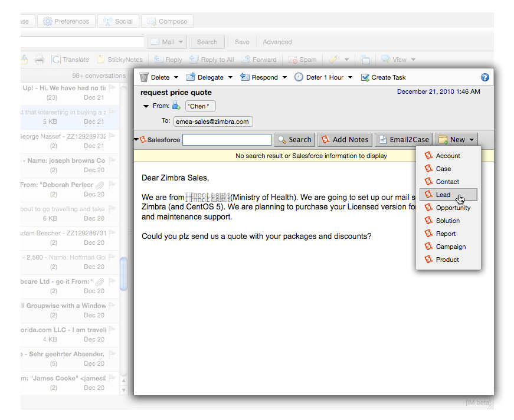Click the tag icon in toolbar
This screenshot has height=420, width=514.
point(333,60)
